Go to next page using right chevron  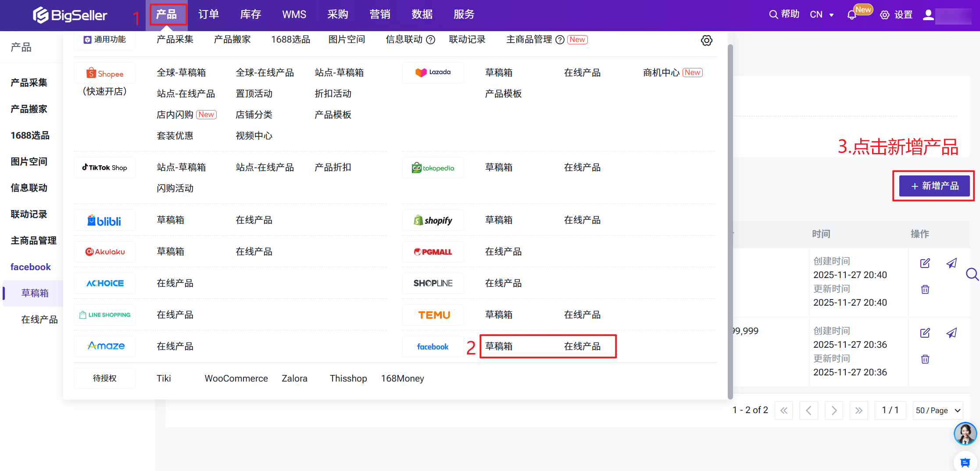(833, 410)
